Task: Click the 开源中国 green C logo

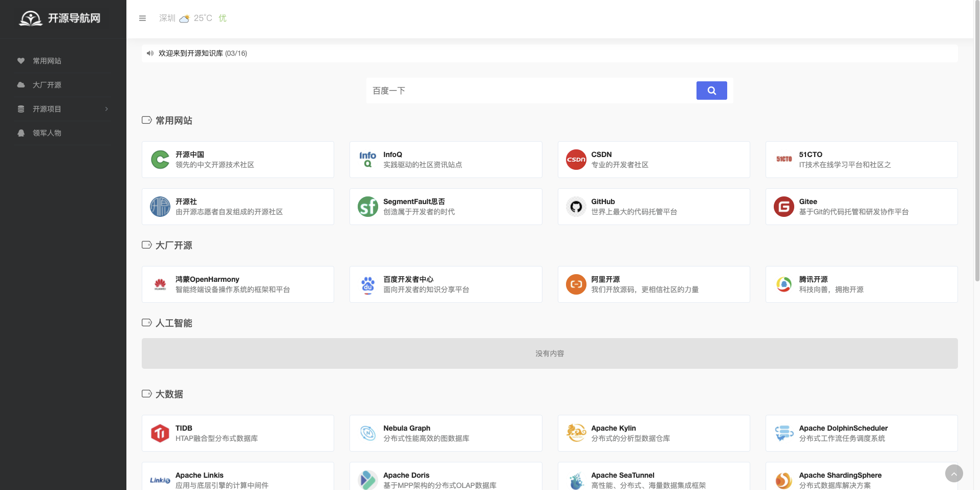Action: (160, 160)
